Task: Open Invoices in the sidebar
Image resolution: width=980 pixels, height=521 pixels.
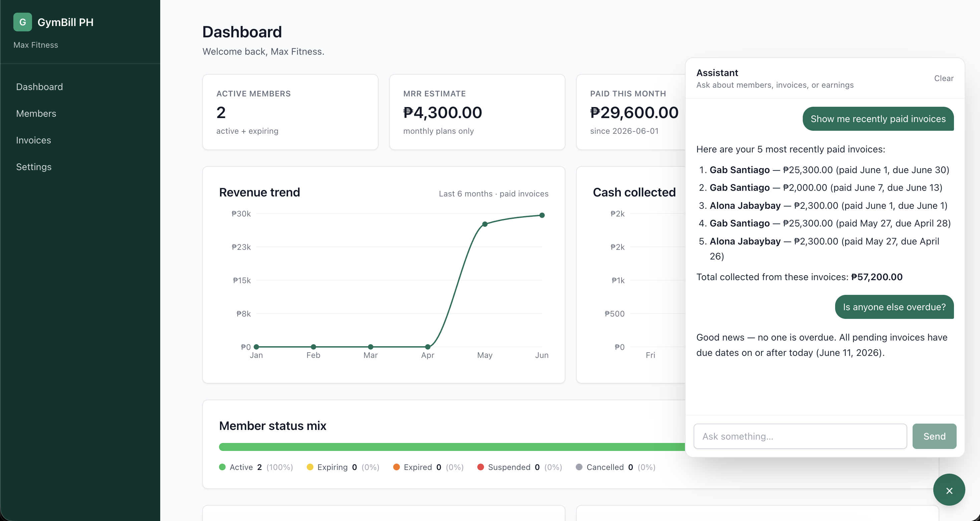Action: [x=33, y=140]
